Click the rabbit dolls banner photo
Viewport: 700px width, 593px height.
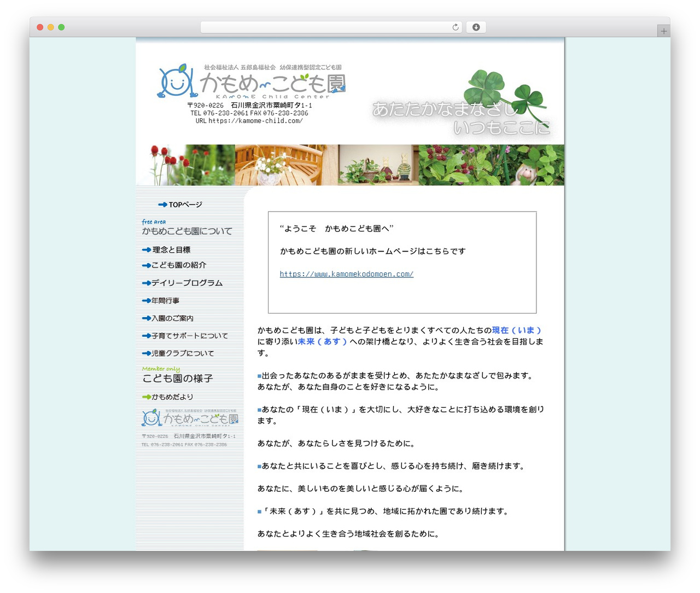[x=378, y=165]
